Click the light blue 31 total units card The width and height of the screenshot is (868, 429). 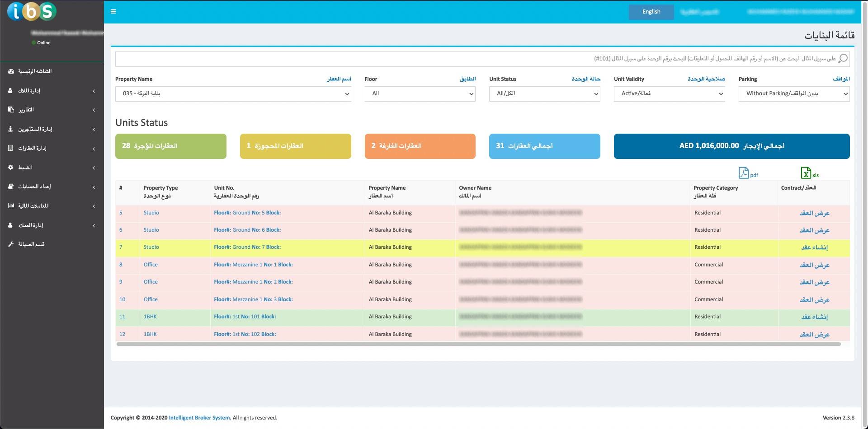(x=545, y=146)
